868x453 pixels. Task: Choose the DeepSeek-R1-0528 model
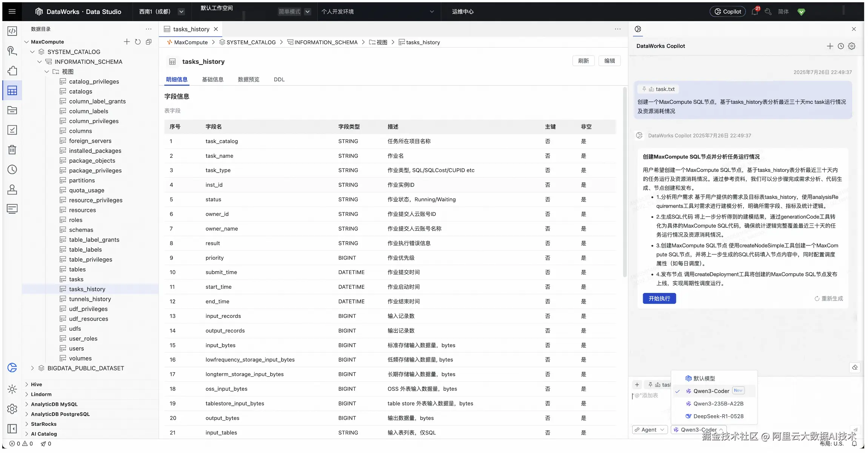pyautogui.click(x=714, y=416)
